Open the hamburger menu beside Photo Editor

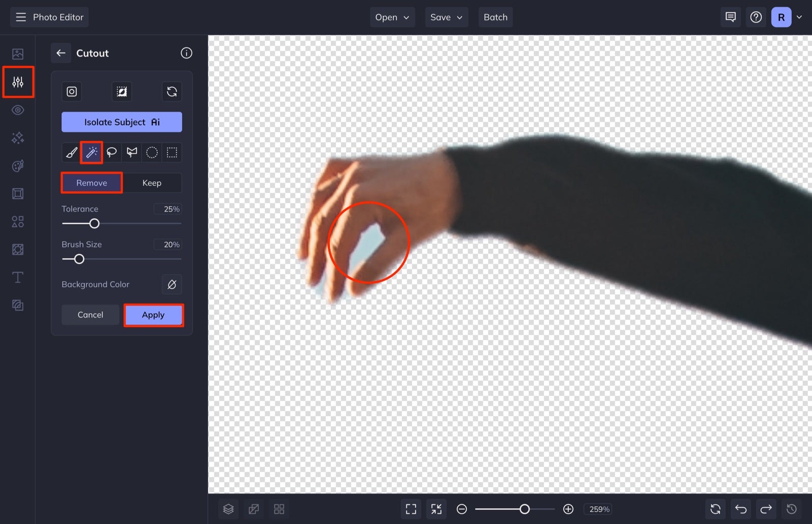pos(21,17)
